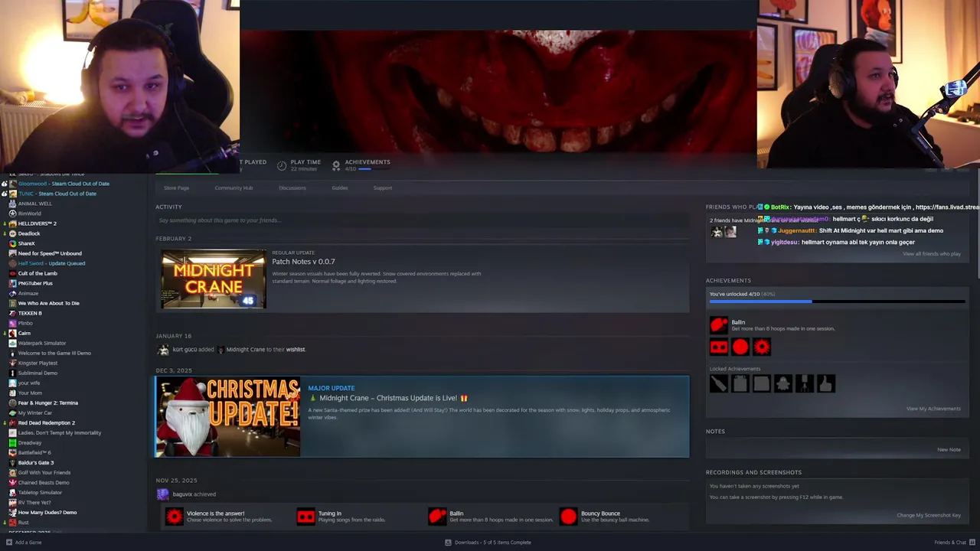The image size is (980, 551).
Task: Click the cassette tape unlocked achievement icon
Action: pos(718,347)
